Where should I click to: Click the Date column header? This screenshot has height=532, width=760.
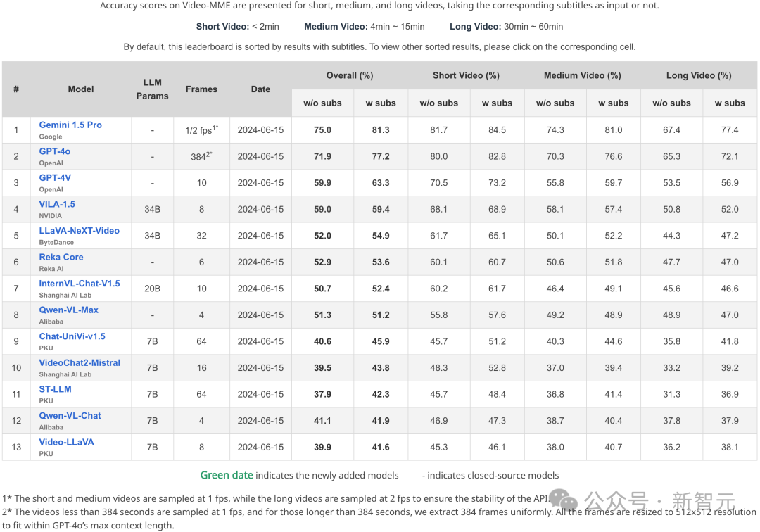click(x=260, y=89)
